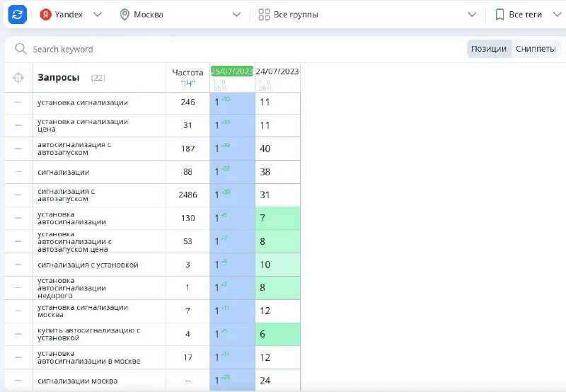
Task: Select keyword "установка сигнализации цена"
Action: 83,125
